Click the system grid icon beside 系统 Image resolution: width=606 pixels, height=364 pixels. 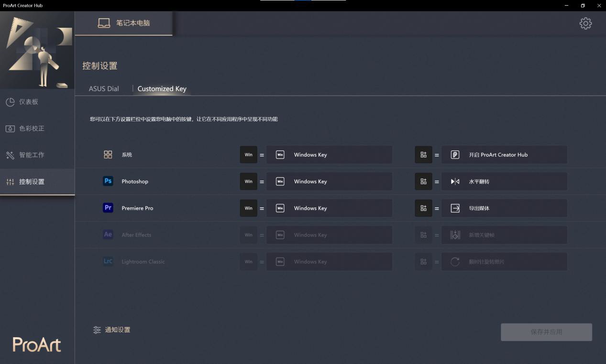point(108,155)
